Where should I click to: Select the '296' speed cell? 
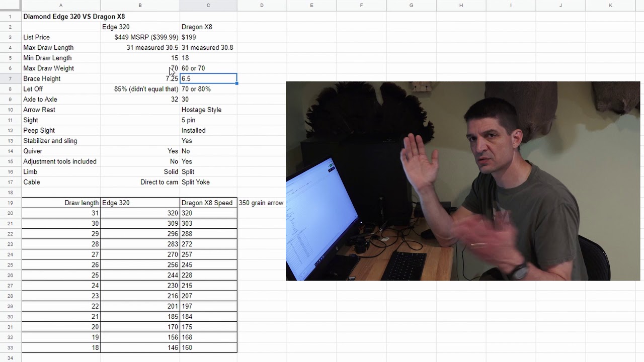[x=140, y=234]
